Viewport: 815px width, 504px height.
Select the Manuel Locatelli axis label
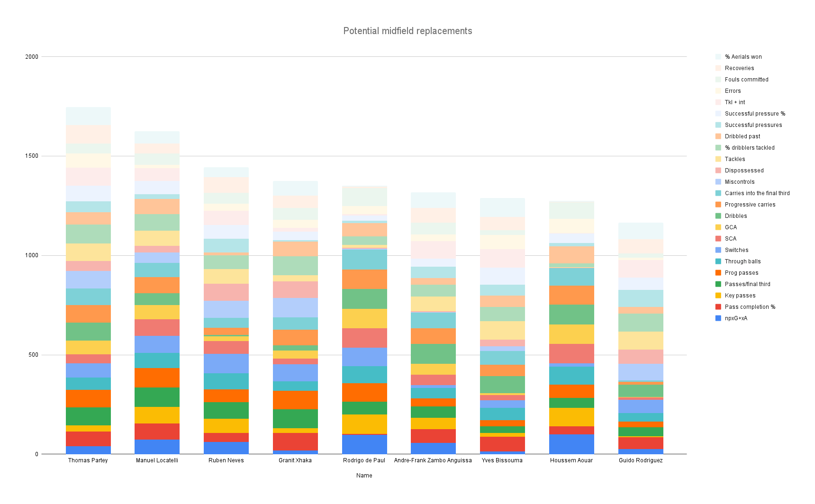coord(157,460)
